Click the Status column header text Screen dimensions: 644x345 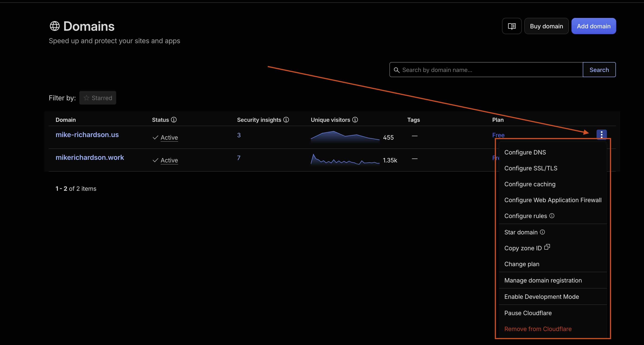[x=160, y=120]
